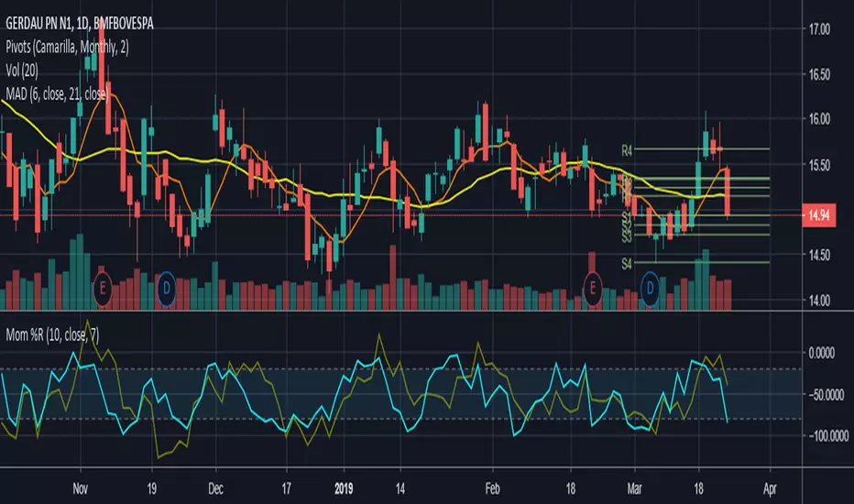Click the Feb label on time axis
Screen dimensions: 854x504
coord(492,488)
